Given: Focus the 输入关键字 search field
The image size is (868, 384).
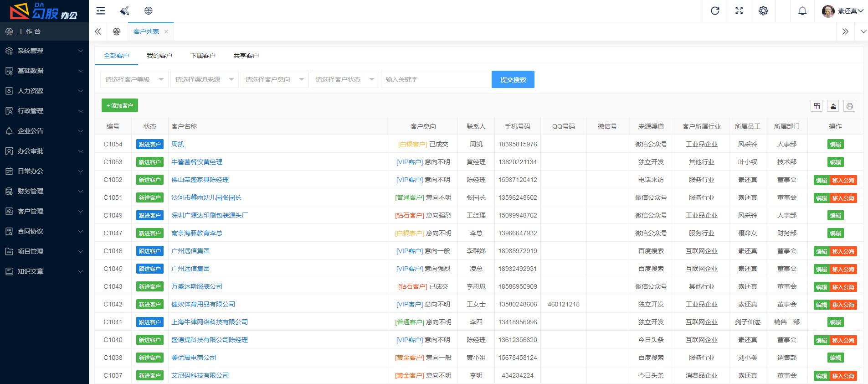Looking at the screenshot, I should click(436, 79).
